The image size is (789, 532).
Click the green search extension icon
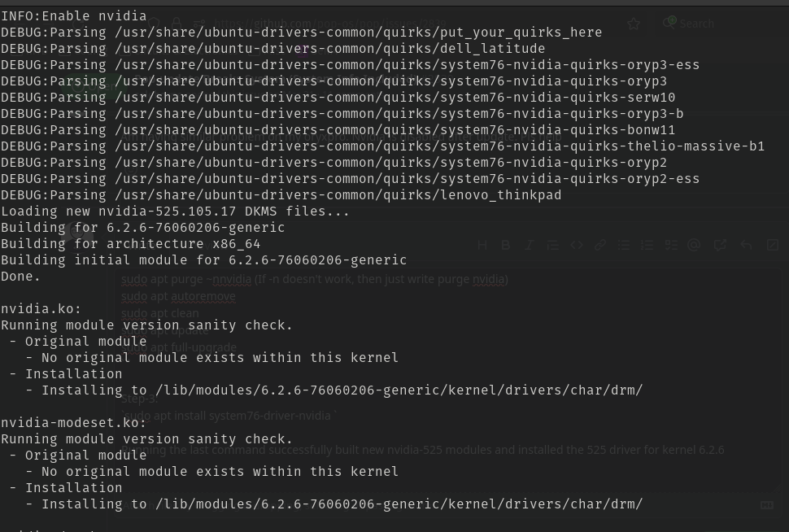pyautogui.click(x=669, y=22)
